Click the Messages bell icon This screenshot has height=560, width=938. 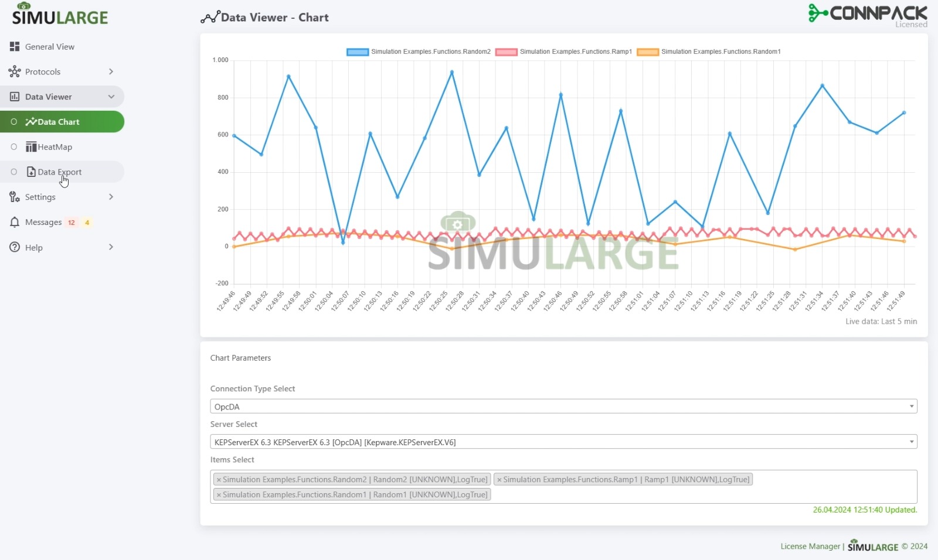[x=15, y=222]
